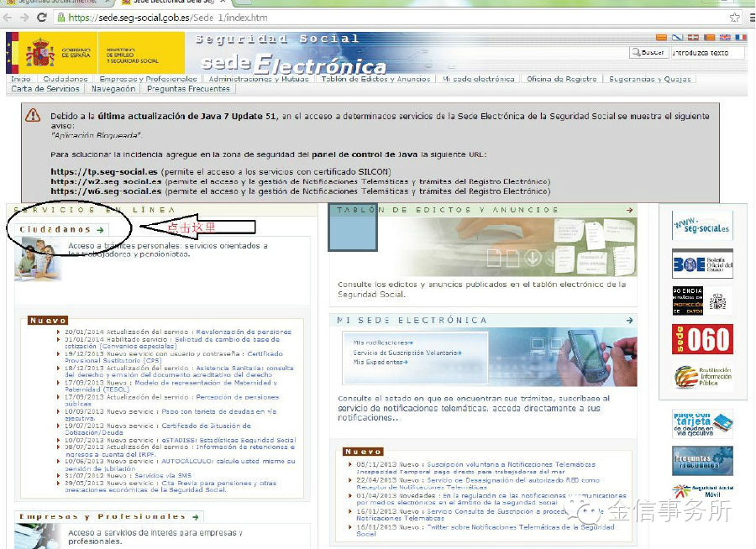Open Tablón de Edictos y Anuncios menu
The image size is (756, 549).
click(x=375, y=79)
